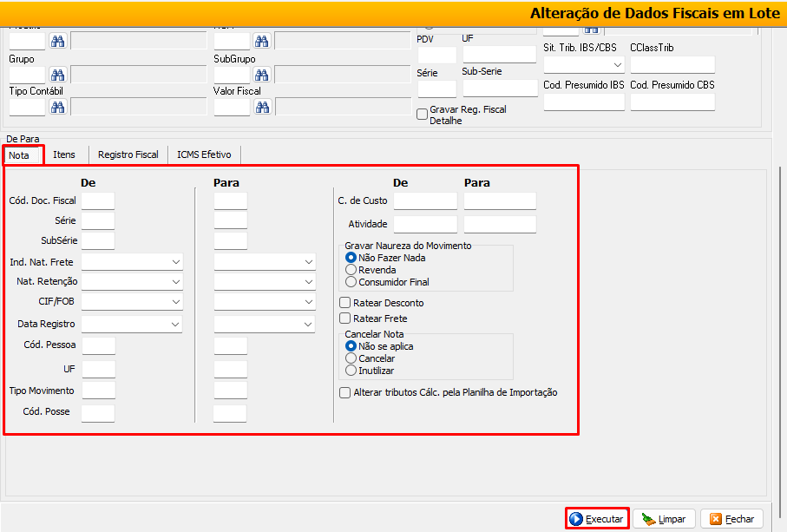This screenshot has height=532, width=787.
Task: Click the binoculars search icon beside Grupo
Action: click(x=58, y=75)
